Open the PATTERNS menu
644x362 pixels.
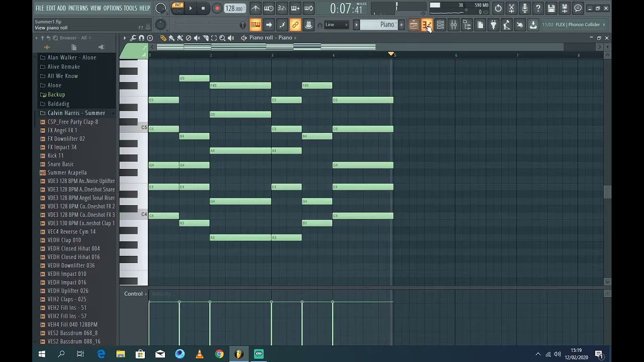click(78, 8)
